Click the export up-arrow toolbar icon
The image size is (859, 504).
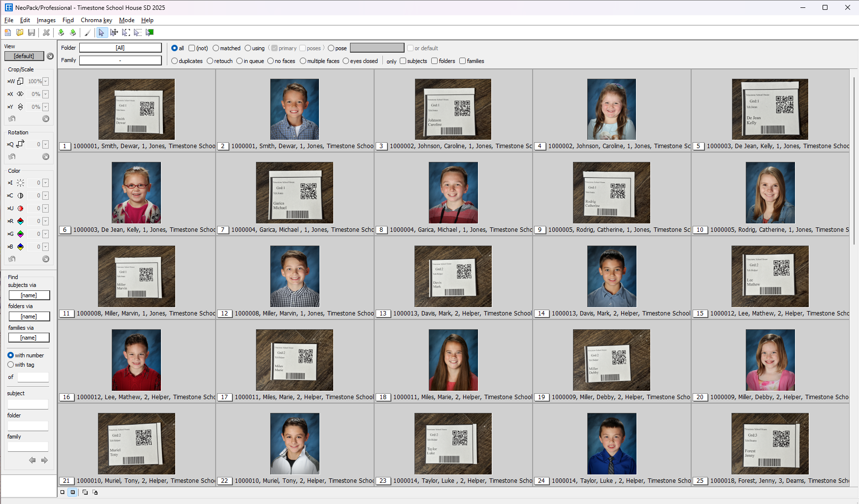click(x=73, y=32)
